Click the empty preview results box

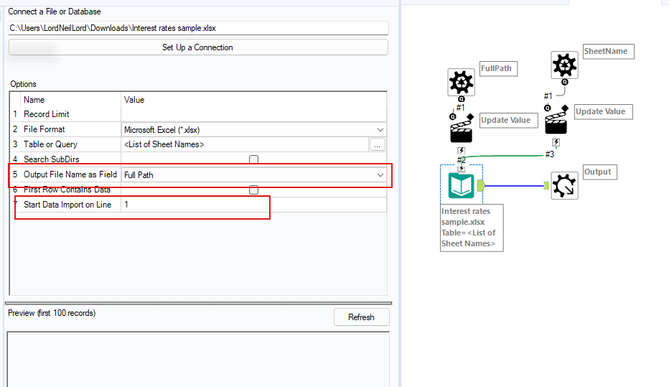pos(198,359)
